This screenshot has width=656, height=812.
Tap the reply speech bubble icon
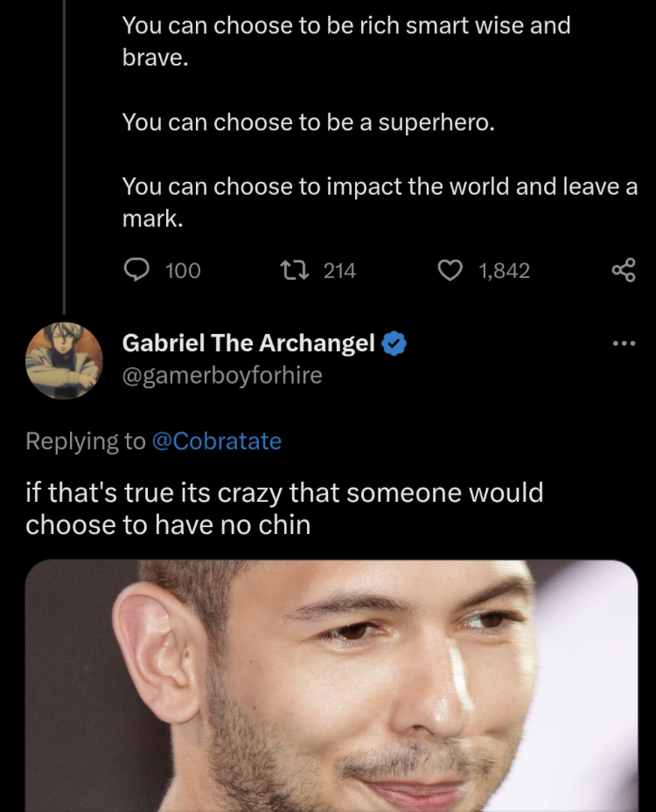click(x=136, y=271)
